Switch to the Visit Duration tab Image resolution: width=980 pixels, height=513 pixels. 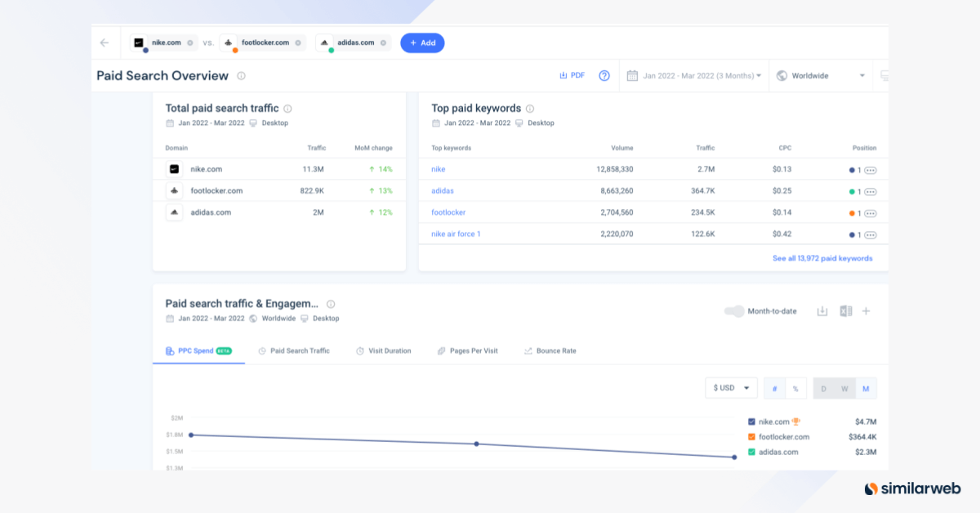click(384, 350)
